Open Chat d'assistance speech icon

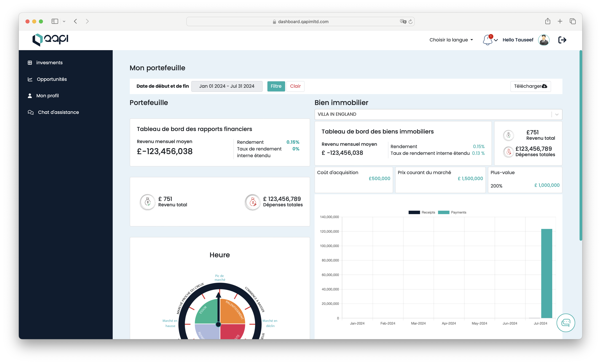[31, 112]
